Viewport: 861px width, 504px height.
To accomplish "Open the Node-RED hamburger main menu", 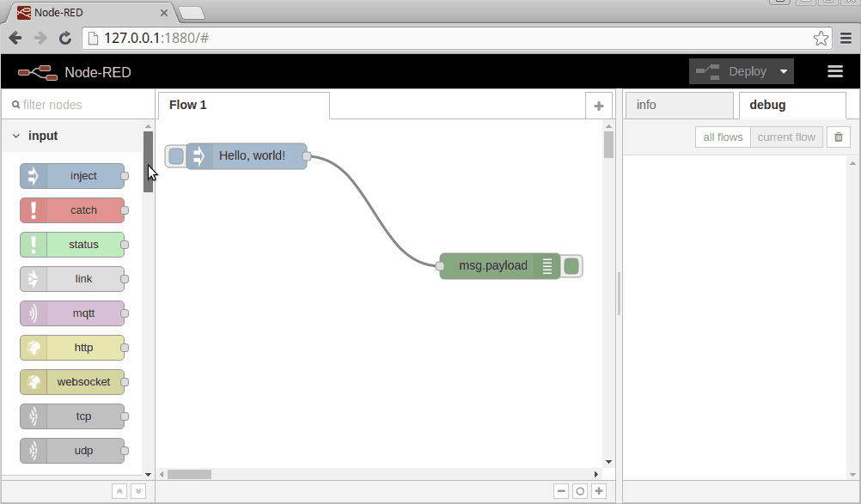I will tap(835, 71).
